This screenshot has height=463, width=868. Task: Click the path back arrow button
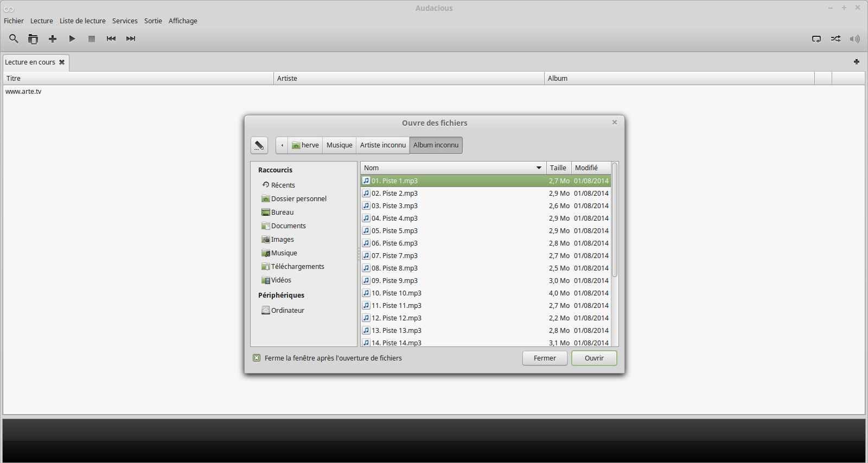(x=282, y=145)
